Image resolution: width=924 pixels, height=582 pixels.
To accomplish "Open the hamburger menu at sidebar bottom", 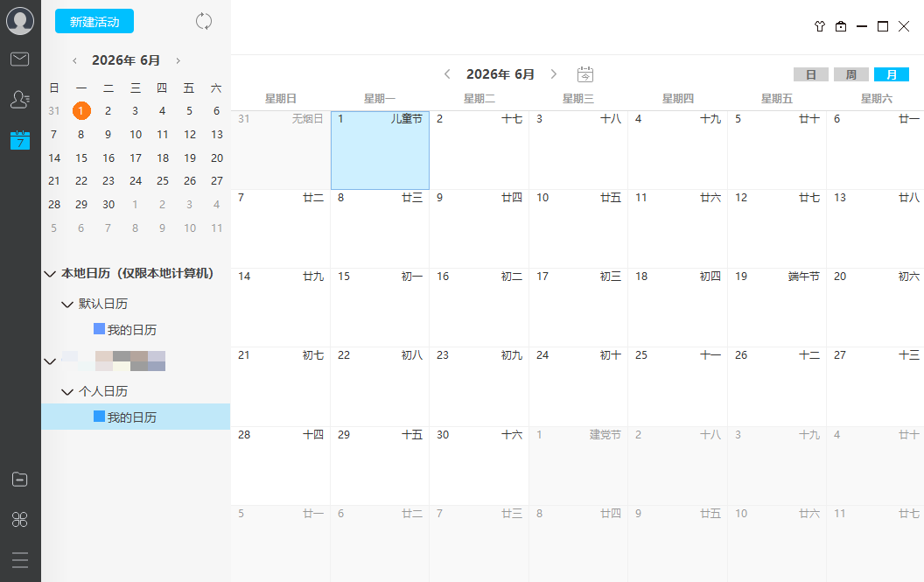I will click(x=20, y=559).
